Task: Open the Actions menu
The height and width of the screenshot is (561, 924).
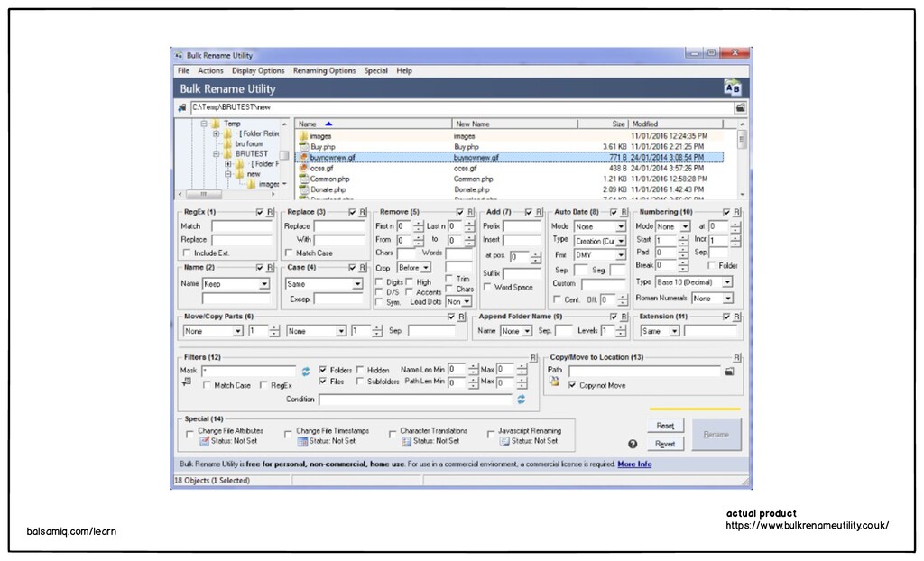Action: pos(210,70)
